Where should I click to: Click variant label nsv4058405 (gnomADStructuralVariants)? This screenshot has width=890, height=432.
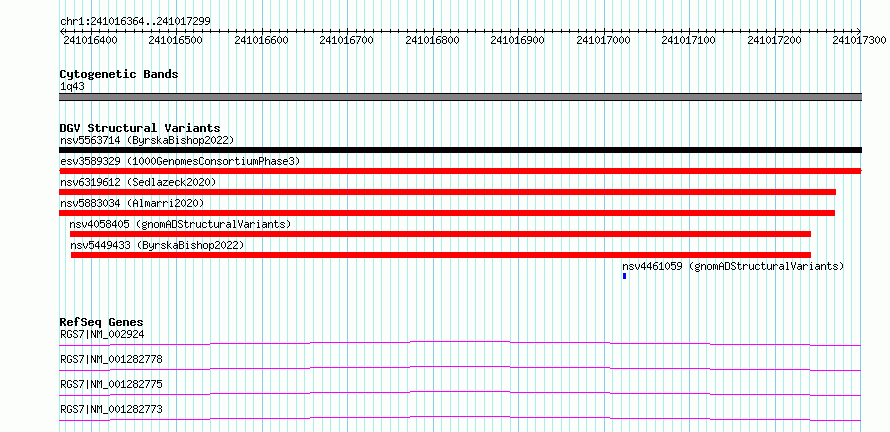(180, 224)
